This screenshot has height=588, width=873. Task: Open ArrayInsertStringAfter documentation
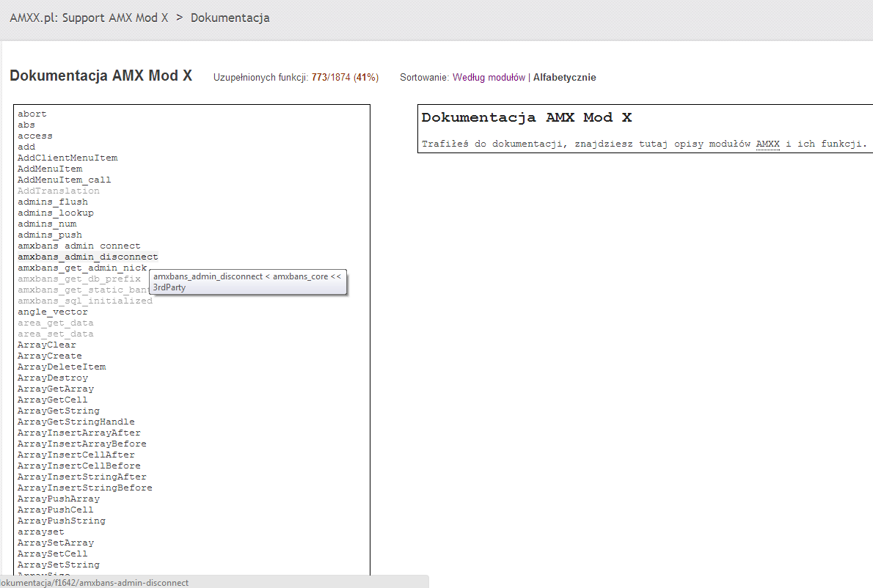click(82, 477)
